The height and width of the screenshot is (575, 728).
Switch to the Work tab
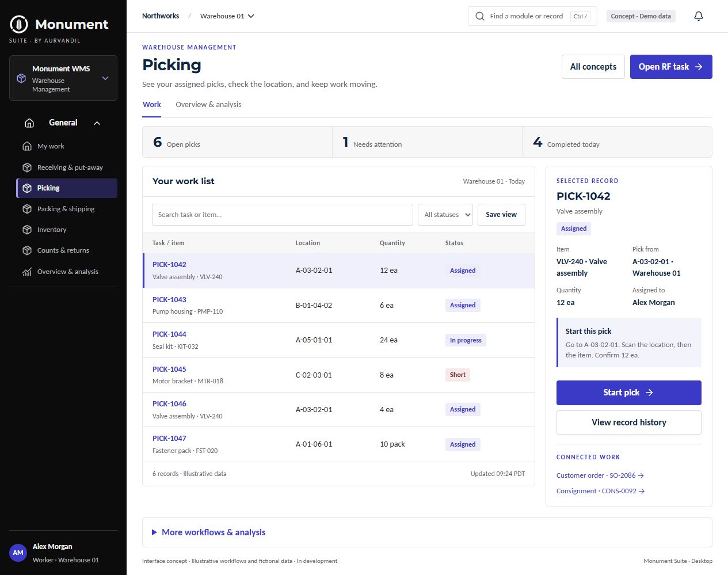click(x=152, y=105)
